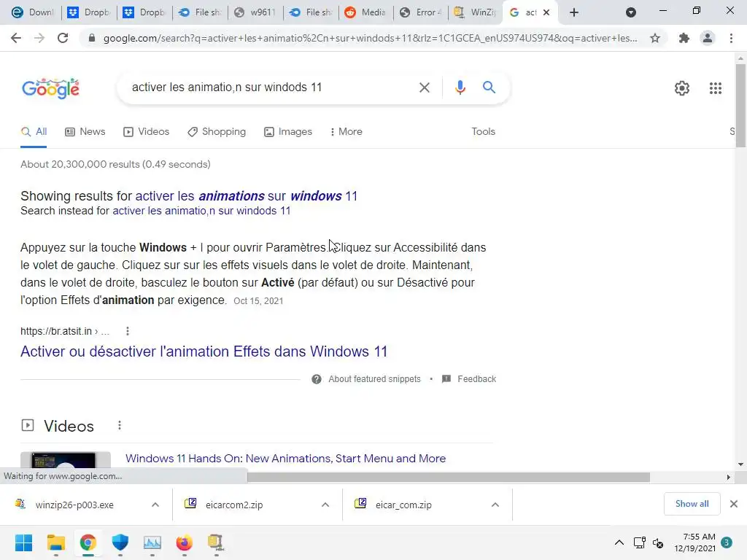
Task: Search instead for the original misspelled query
Action: [x=201, y=211]
